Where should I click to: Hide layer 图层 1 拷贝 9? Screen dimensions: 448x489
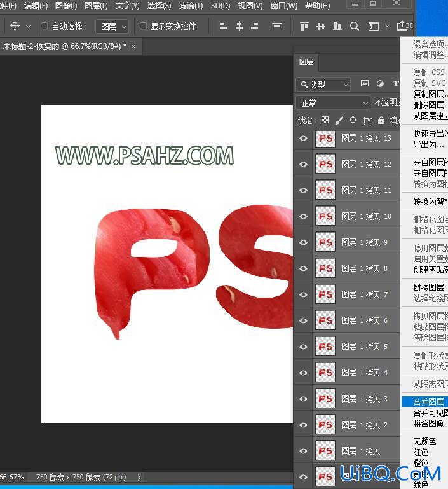[304, 243]
